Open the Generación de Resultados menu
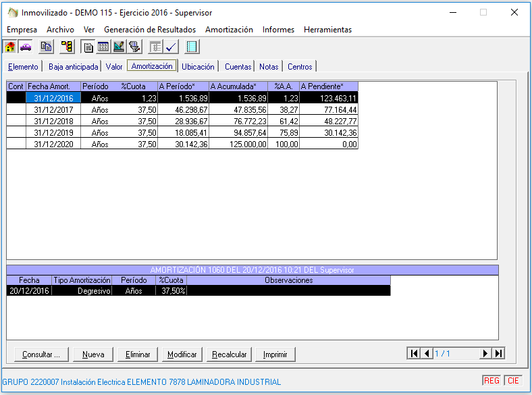The width and height of the screenshot is (532, 395). 150,30
